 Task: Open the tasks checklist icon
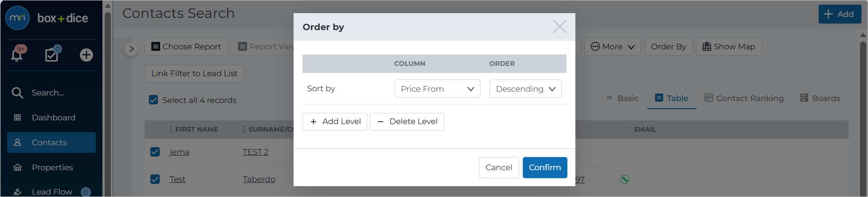click(x=52, y=55)
